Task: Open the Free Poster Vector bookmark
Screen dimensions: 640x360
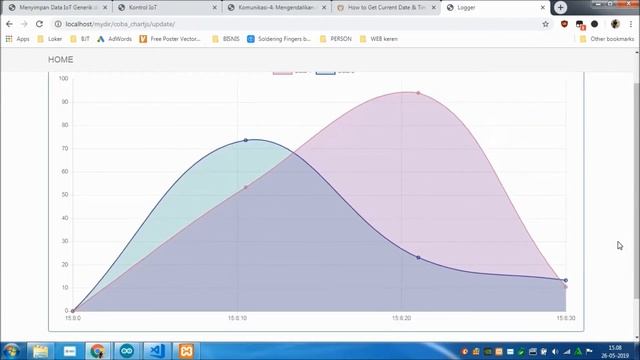Action: (x=170, y=39)
